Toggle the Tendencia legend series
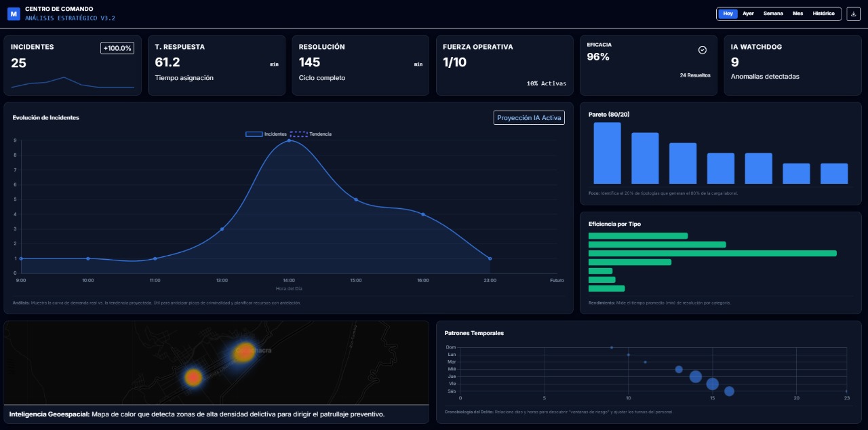Image resolution: width=868 pixels, height=430 pixels. pyautogui.click(x=311, y=134)
